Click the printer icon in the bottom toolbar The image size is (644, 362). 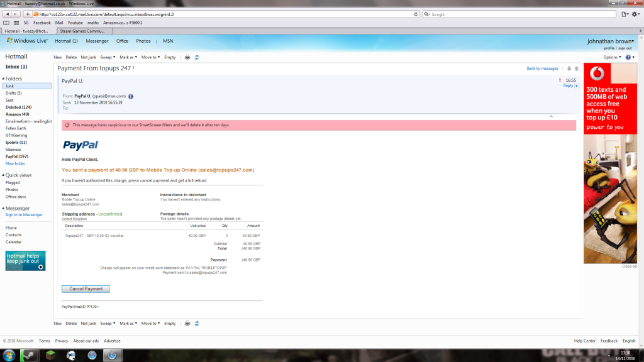click(x=187, y=324)
